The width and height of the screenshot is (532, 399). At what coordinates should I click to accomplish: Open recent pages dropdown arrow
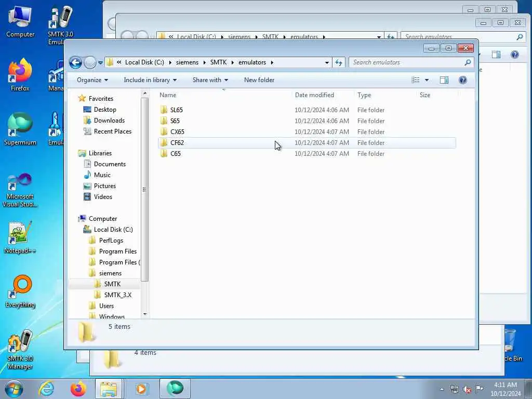100,63
